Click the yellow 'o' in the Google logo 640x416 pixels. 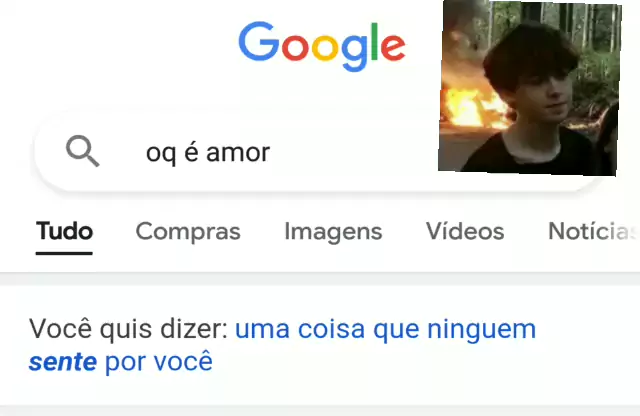[x=325, y=48]
